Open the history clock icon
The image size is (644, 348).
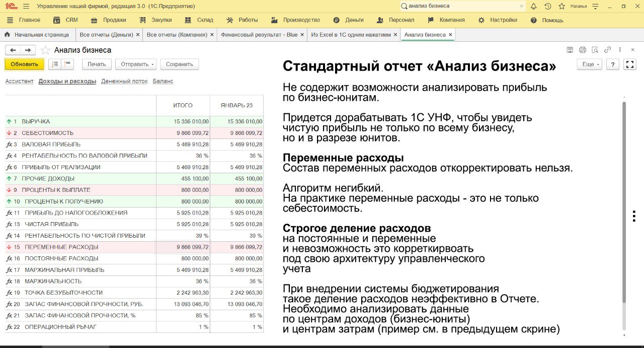click(548, 6)
